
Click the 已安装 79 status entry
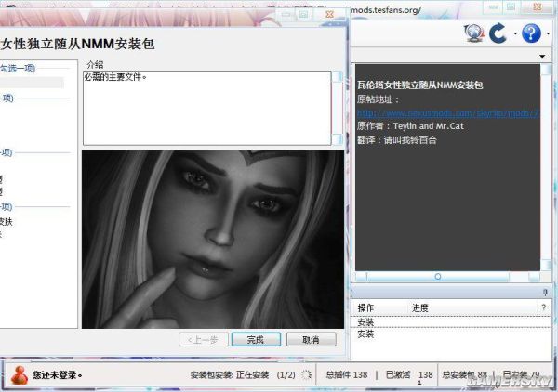tap(521, 374)
